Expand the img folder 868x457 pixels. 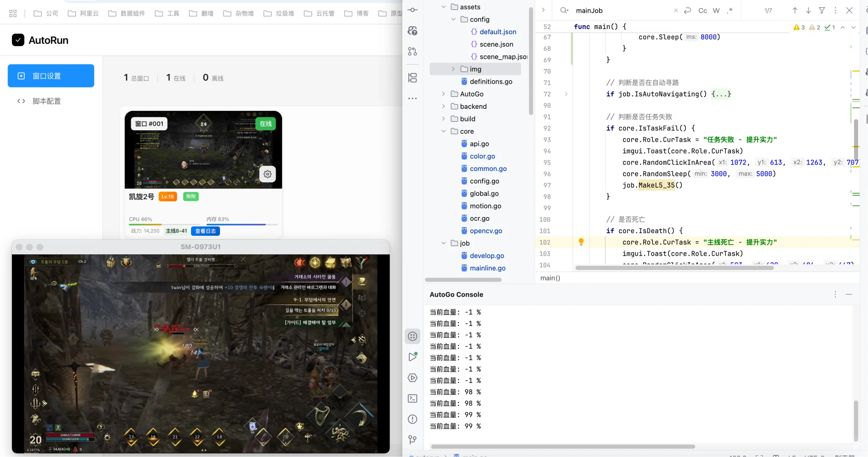[453, 69]
